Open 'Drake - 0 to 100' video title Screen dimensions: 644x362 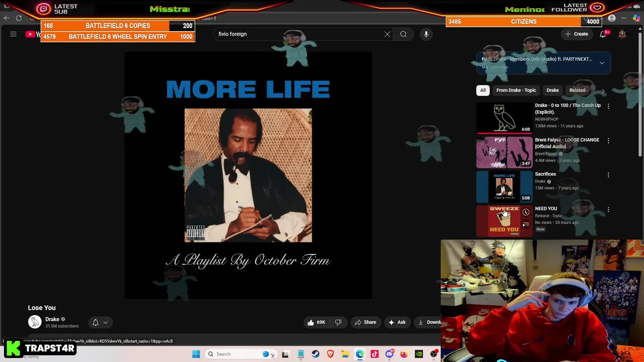point(568,109)
